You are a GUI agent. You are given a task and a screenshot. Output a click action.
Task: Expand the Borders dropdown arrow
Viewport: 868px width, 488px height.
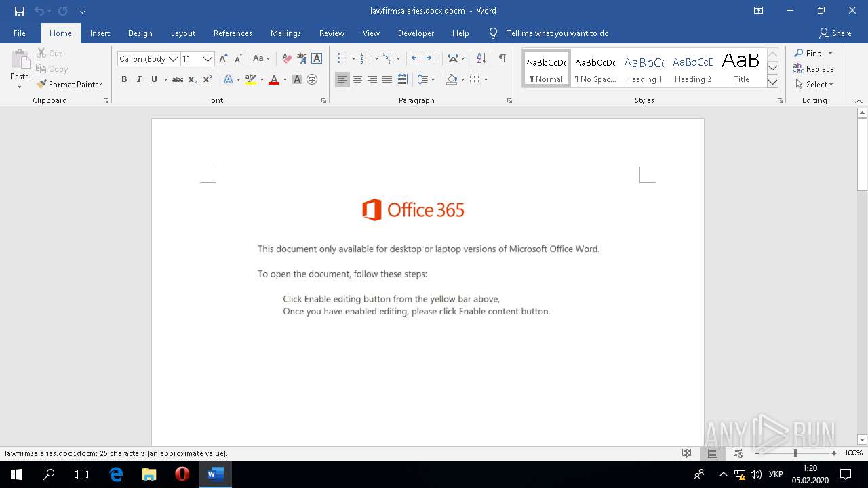click(x=486, y=79)
